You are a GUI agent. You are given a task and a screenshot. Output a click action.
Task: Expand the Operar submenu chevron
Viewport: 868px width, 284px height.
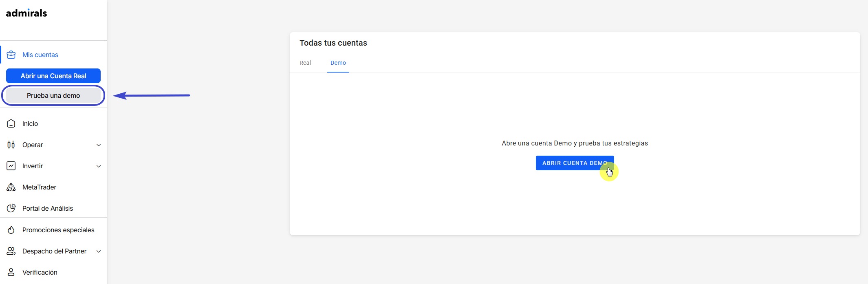[x=99, y=145]
